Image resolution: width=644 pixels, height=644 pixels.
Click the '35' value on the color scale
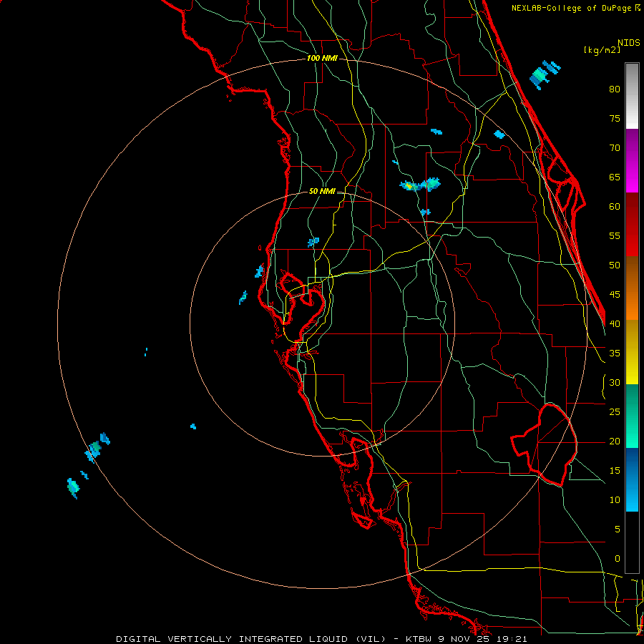coord(615,353)
